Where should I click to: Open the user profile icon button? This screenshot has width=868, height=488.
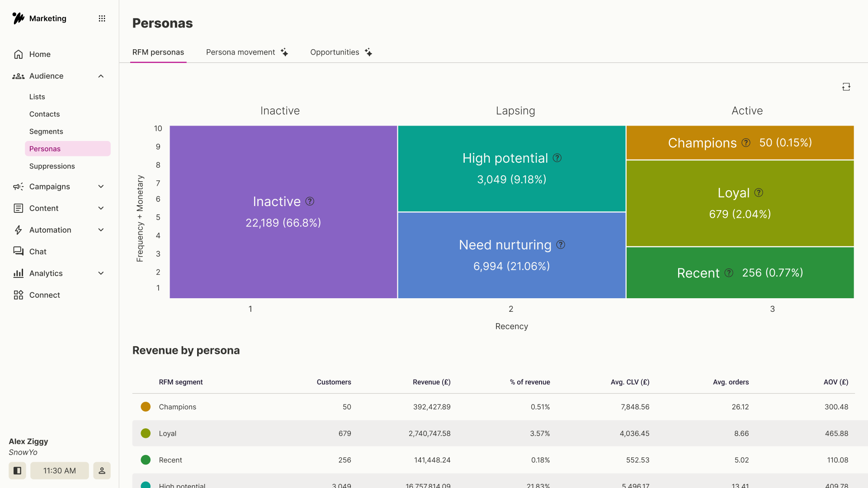tap(102, 471)
